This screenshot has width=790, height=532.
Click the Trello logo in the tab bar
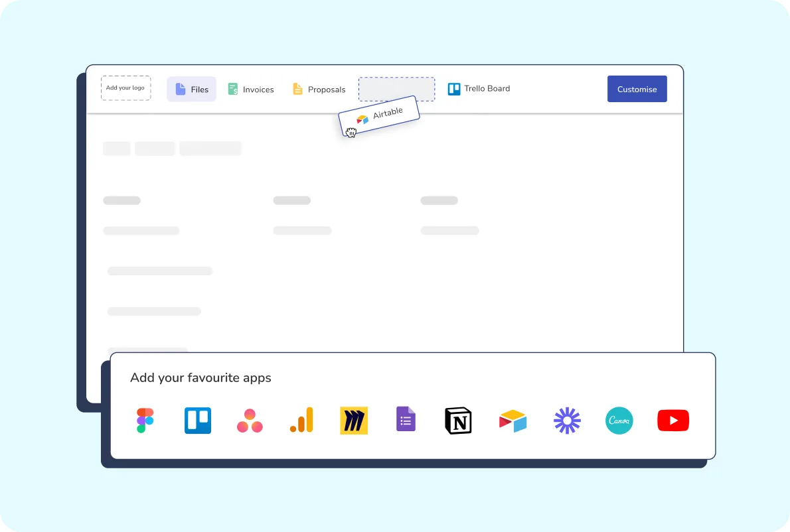point(454,89)
